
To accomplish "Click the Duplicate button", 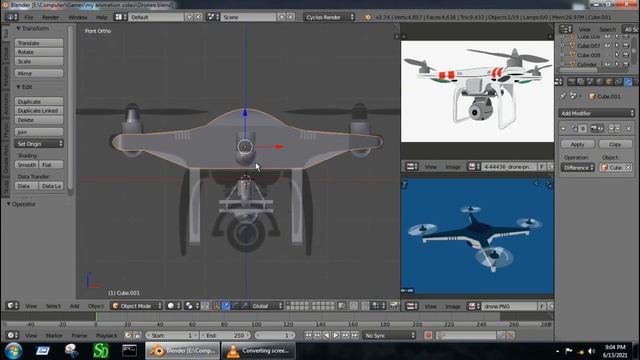I will (39, 101).
